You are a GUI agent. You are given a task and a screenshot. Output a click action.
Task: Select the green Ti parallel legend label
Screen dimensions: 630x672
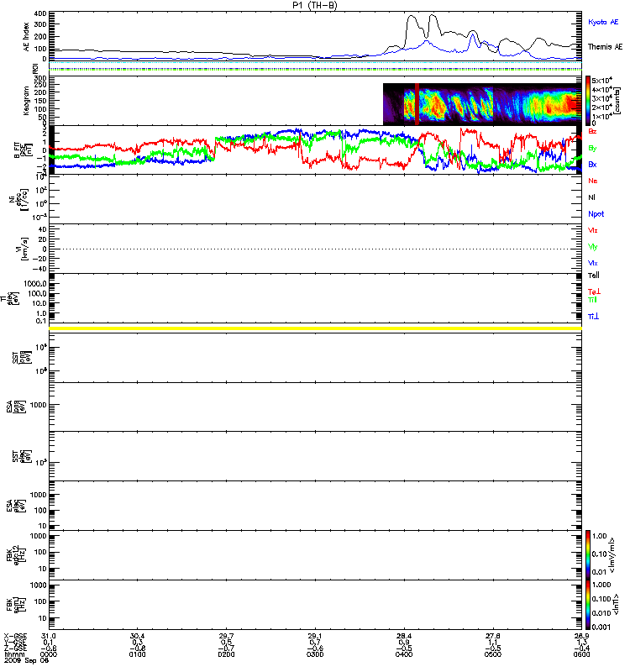pos(592,300)
